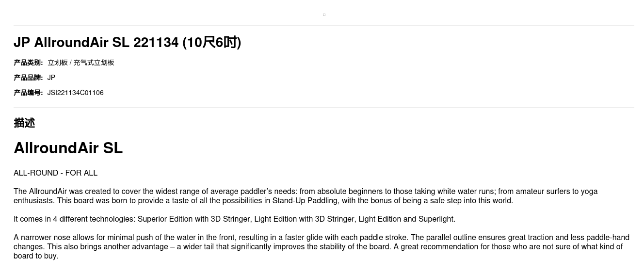Open the 充气式立划板 subcategory link
Screen dimensions: 644x275
point(94,63)
